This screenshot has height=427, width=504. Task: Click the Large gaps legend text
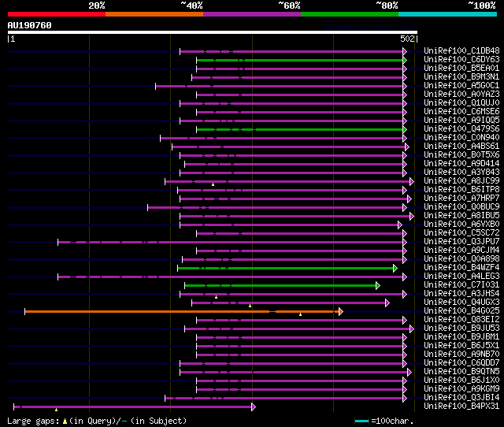96,421
